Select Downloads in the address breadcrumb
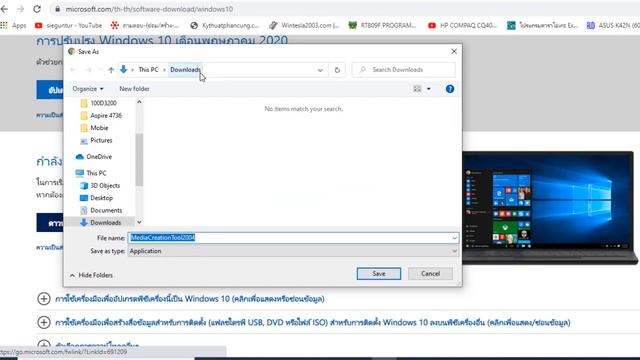This screenshot has height=360, width=640. click(185, 70)
